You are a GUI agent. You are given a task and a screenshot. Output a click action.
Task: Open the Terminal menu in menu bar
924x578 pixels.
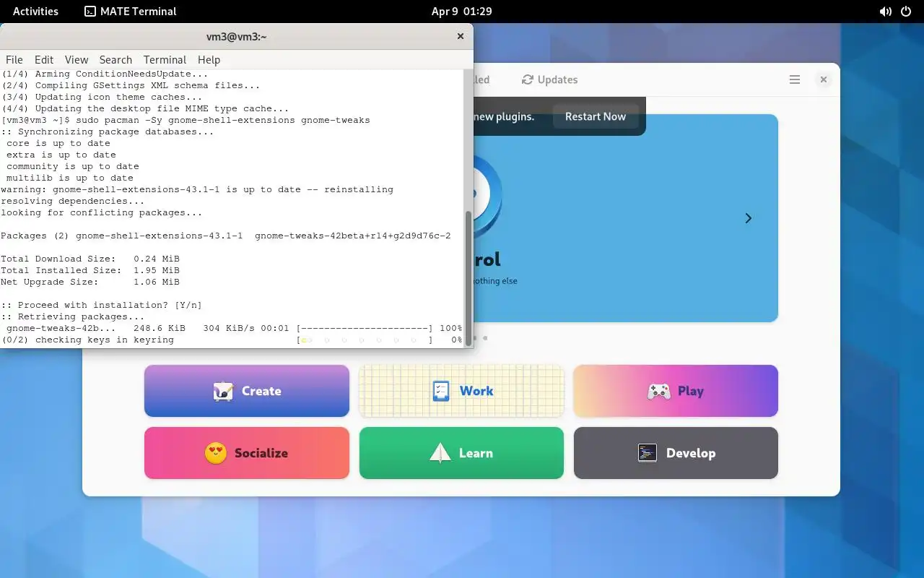click(165, 60)
